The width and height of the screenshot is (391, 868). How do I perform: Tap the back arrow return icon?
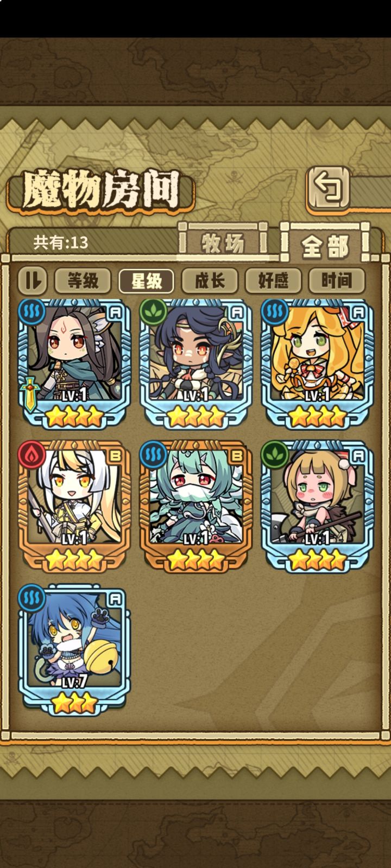327,188
